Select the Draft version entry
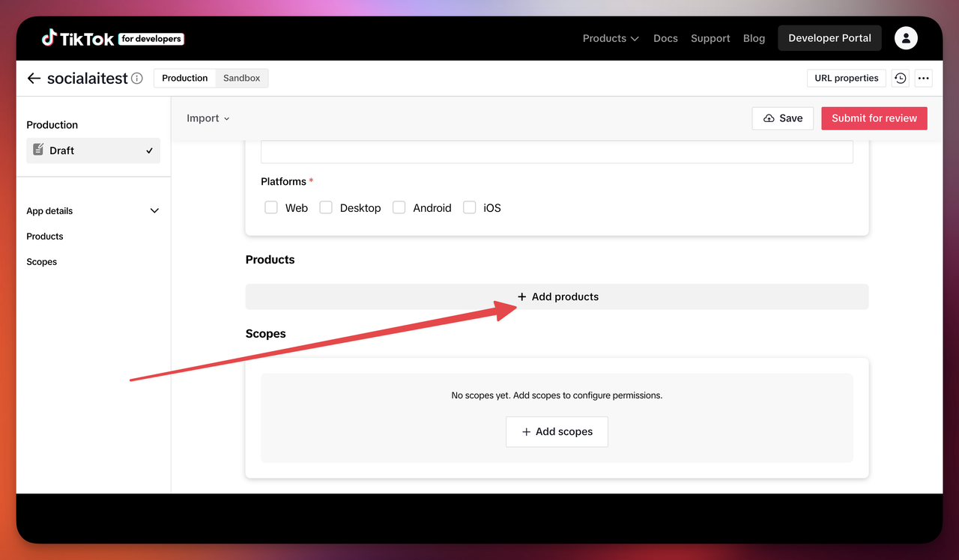The height and width of the screenshot is (560, 959). 93,150
